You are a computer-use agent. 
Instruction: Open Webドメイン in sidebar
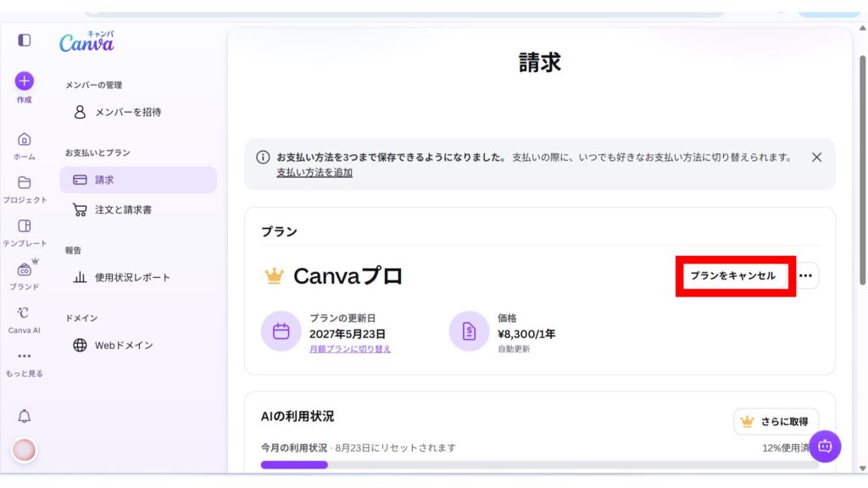click(138, 346)
